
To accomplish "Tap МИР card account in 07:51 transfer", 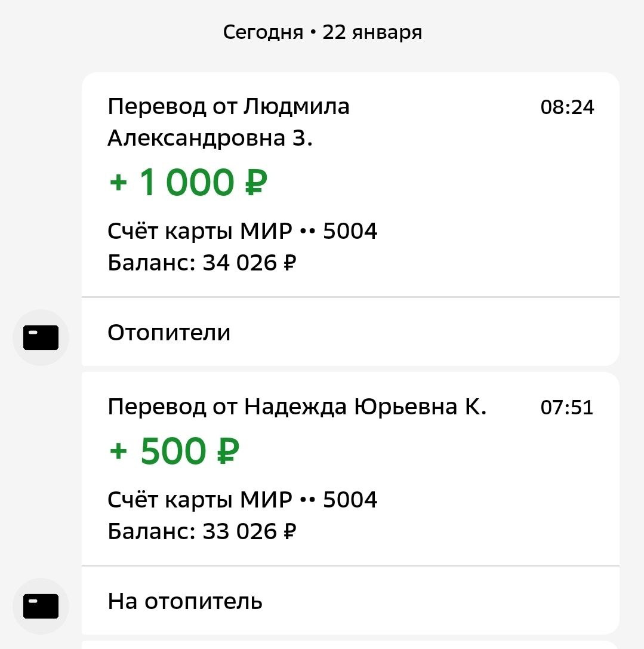I will pos(242,499).
